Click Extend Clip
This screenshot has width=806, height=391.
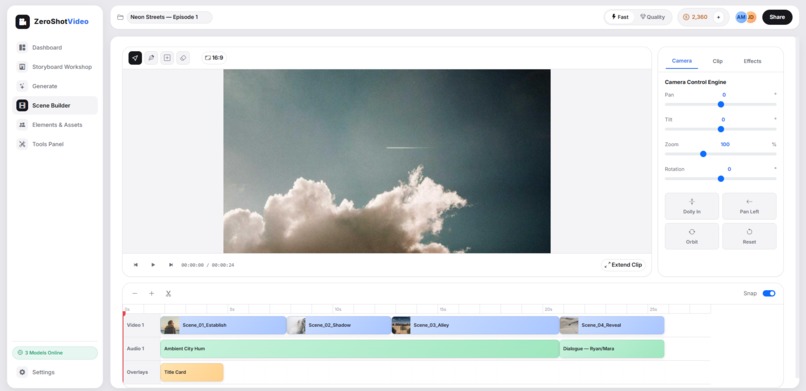(623, 265)
